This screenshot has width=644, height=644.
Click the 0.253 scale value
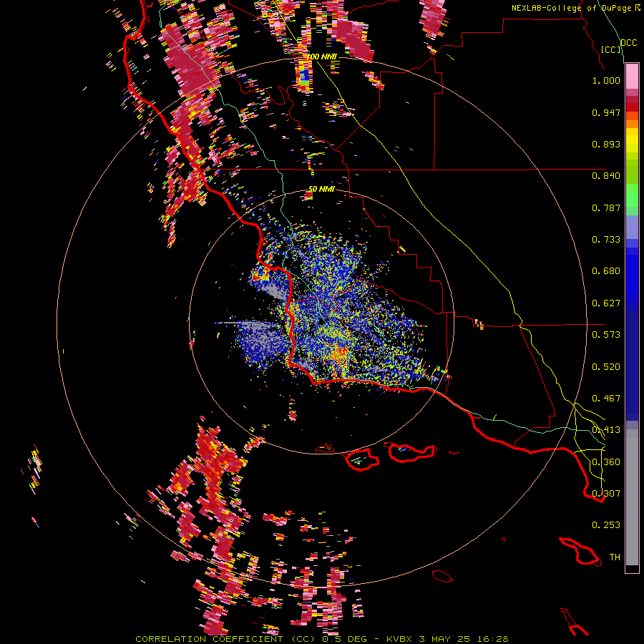[x=606, y=525]
